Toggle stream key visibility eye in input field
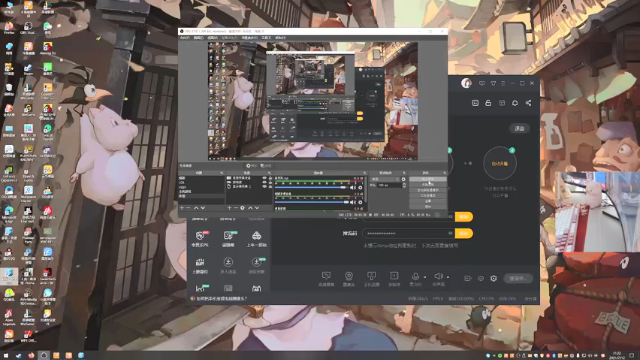The height and width of the screenshot is (360, 640). [x=450, y=233]
